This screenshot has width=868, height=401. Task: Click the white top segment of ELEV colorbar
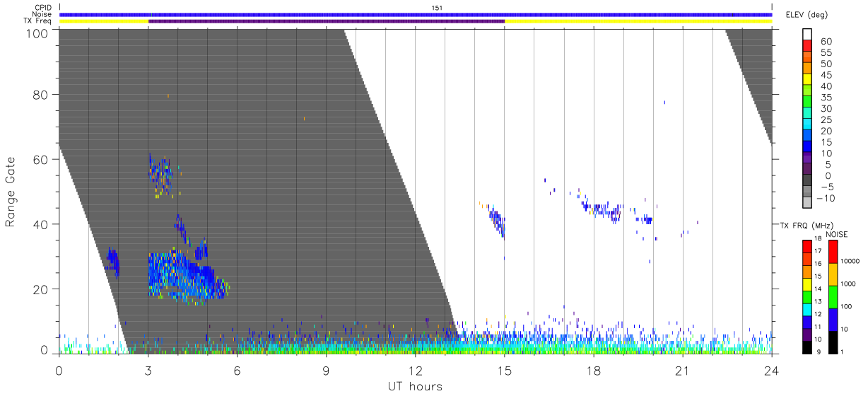coord(807,35)
